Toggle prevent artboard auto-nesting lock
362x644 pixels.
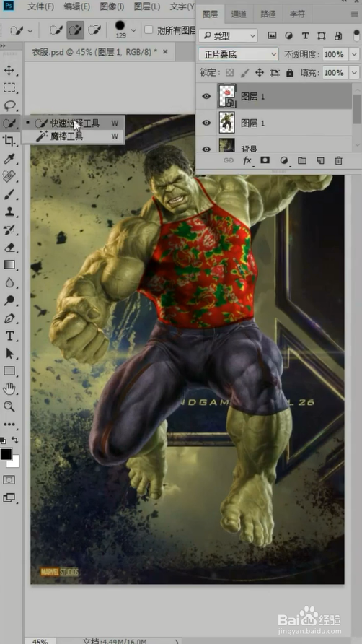point(275,73)
